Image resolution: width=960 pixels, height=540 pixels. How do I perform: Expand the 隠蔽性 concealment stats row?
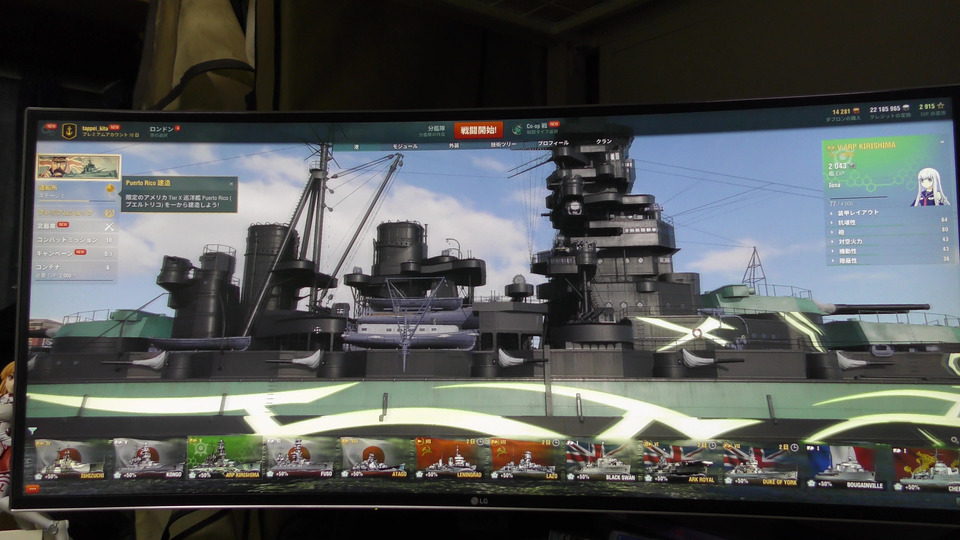point(888,260)
